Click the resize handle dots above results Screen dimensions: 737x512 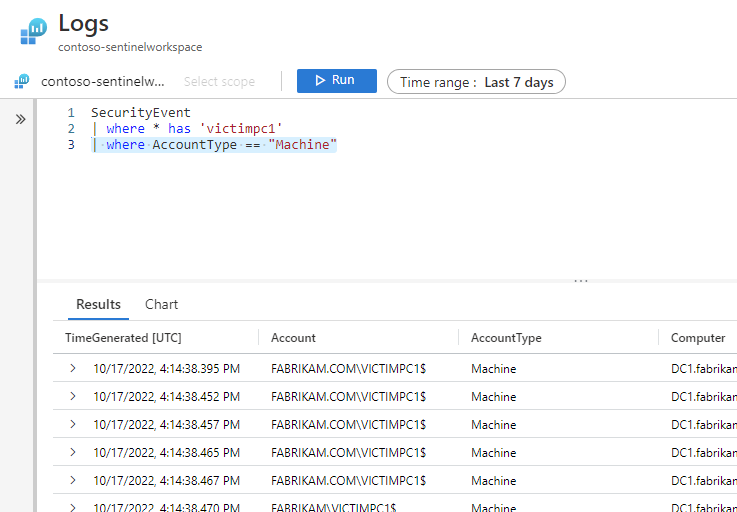pos(581,281)
